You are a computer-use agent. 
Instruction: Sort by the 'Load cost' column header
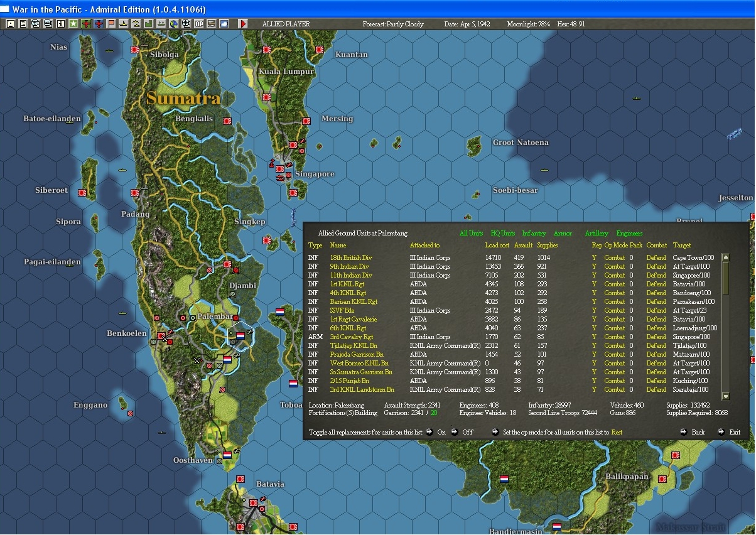[x=497, y=245]
